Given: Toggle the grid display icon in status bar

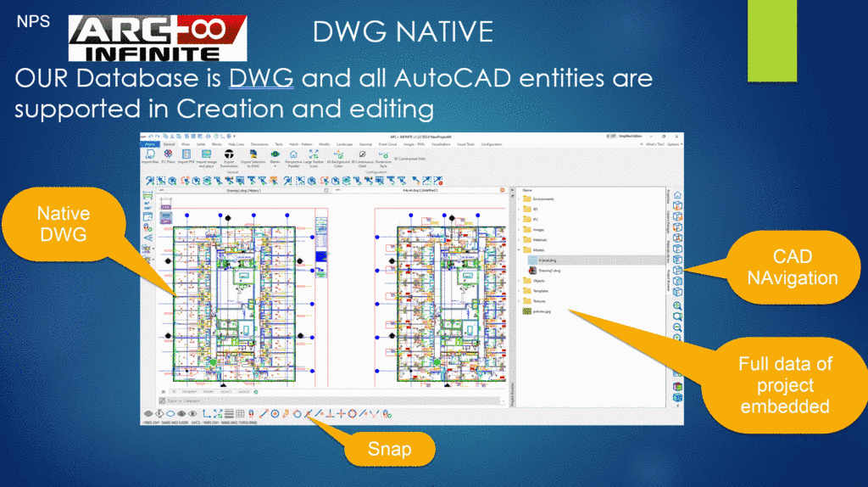Looking at the screenshot, I should [240, 414].
